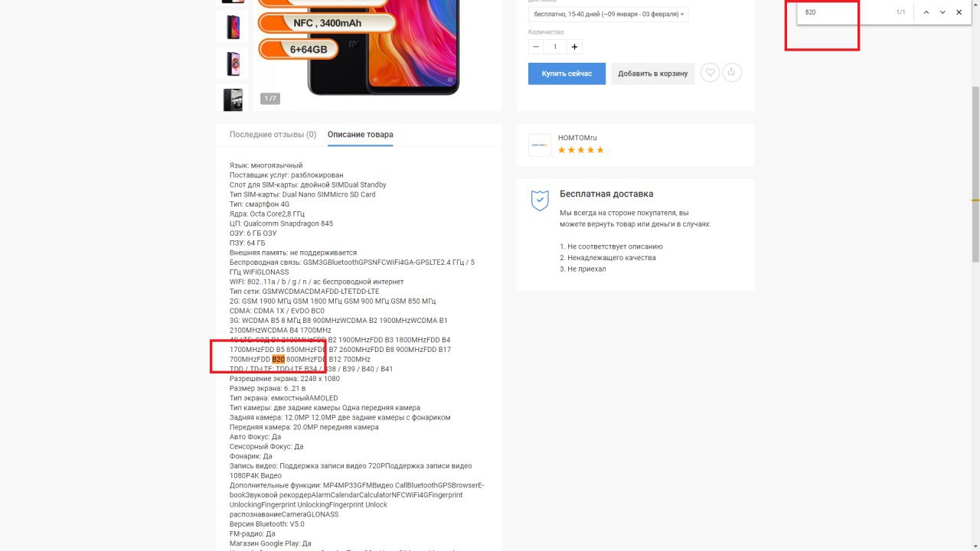Close the find-in-page bar
This screenshot has width=980, height=551.
959,12
